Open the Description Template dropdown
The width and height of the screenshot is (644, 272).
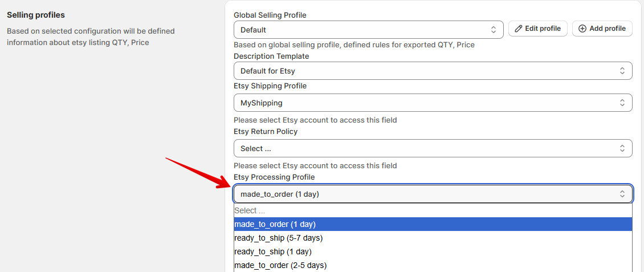click(x=427, y=71)
